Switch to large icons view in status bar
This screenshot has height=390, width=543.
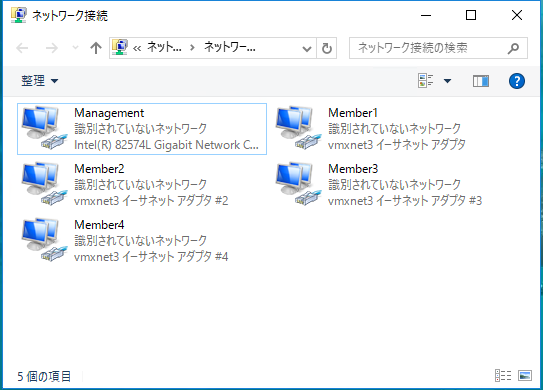[x=525, y=375]
